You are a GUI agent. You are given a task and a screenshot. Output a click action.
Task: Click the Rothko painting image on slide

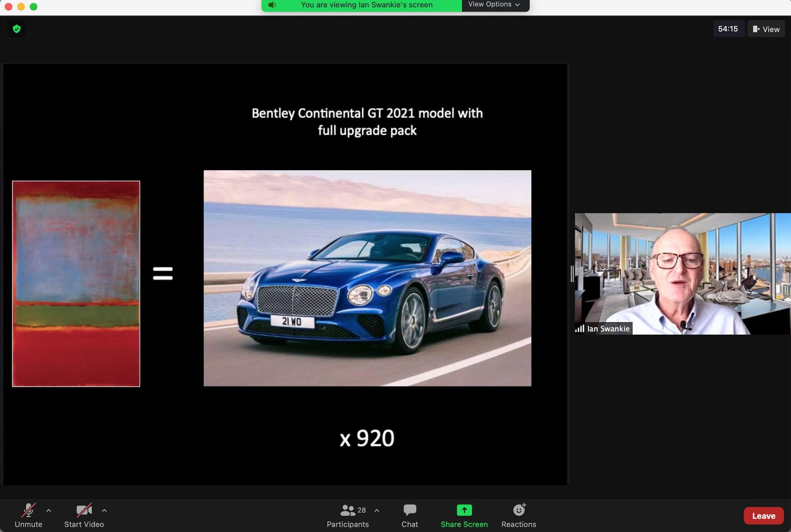76,284
